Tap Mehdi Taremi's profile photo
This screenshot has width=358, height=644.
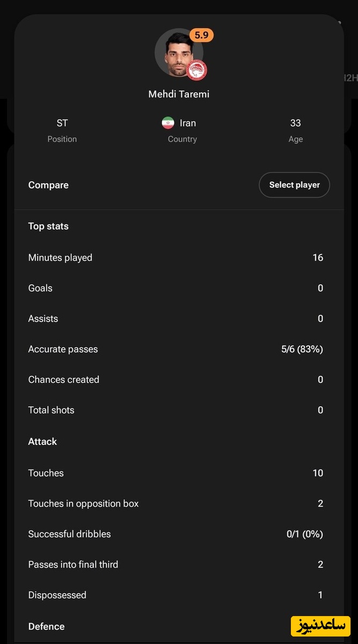click(175, 53)
